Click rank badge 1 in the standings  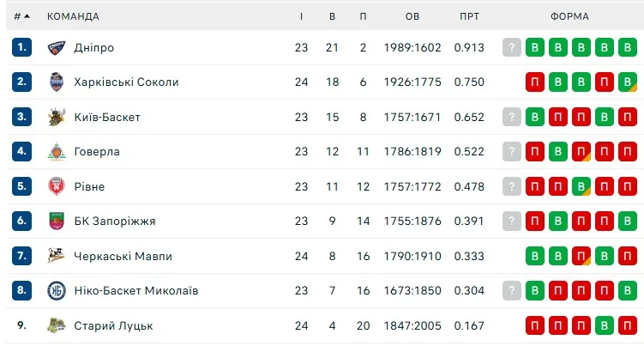tap(21, 48)
